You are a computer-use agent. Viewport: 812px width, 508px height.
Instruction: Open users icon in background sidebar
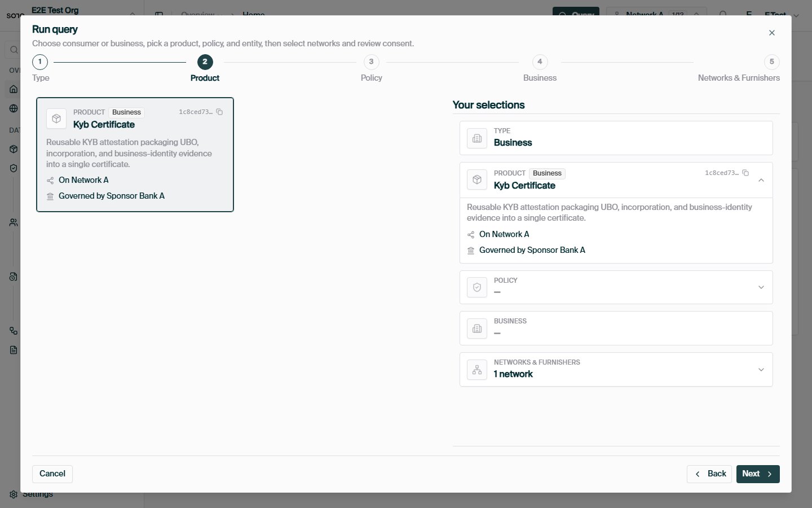click(14, 222)
